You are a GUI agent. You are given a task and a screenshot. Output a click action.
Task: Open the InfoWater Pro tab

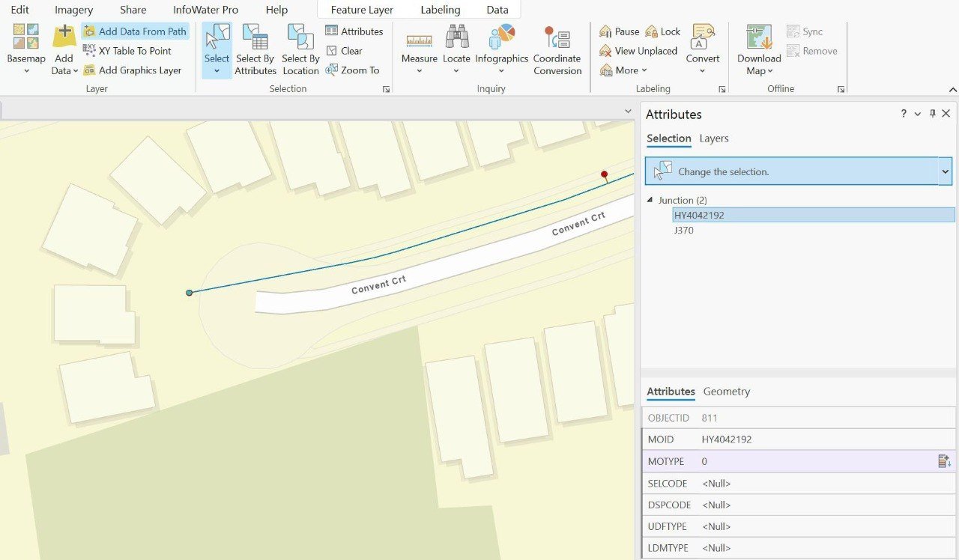(205, 10)
